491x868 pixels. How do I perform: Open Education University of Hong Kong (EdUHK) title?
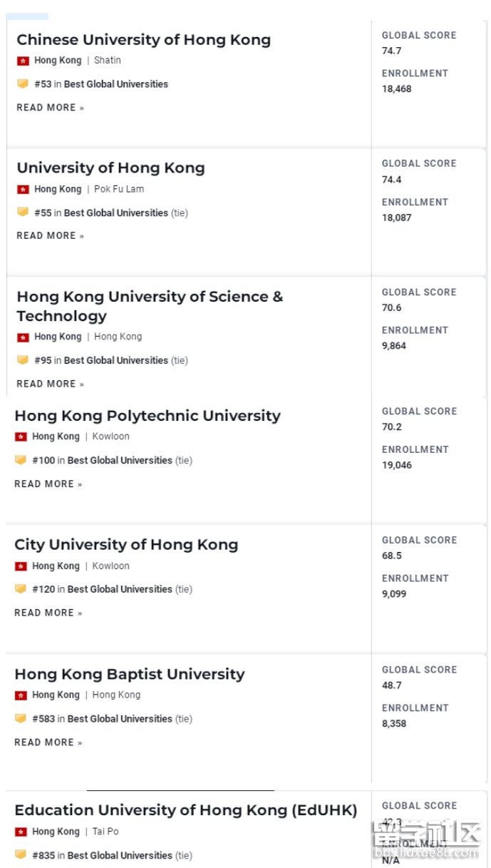[x=185, y=810]
